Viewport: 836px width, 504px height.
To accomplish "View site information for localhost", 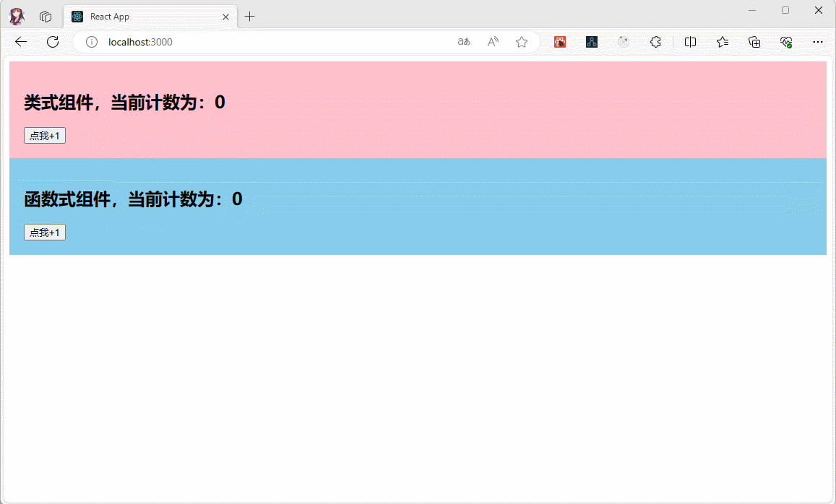I will (x=92, y=42).
